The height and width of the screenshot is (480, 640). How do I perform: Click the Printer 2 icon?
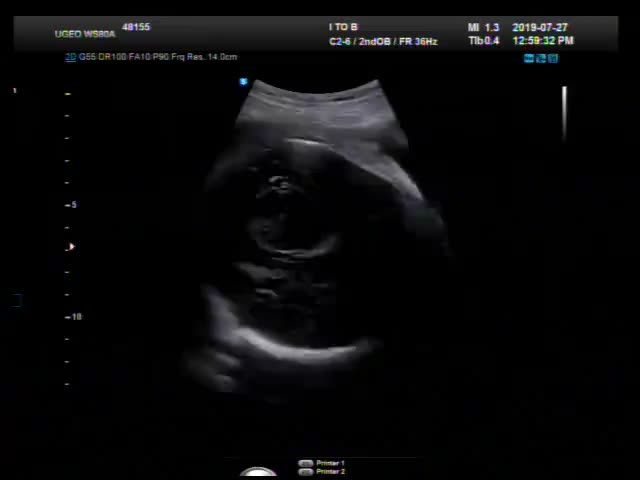[306, 472]
